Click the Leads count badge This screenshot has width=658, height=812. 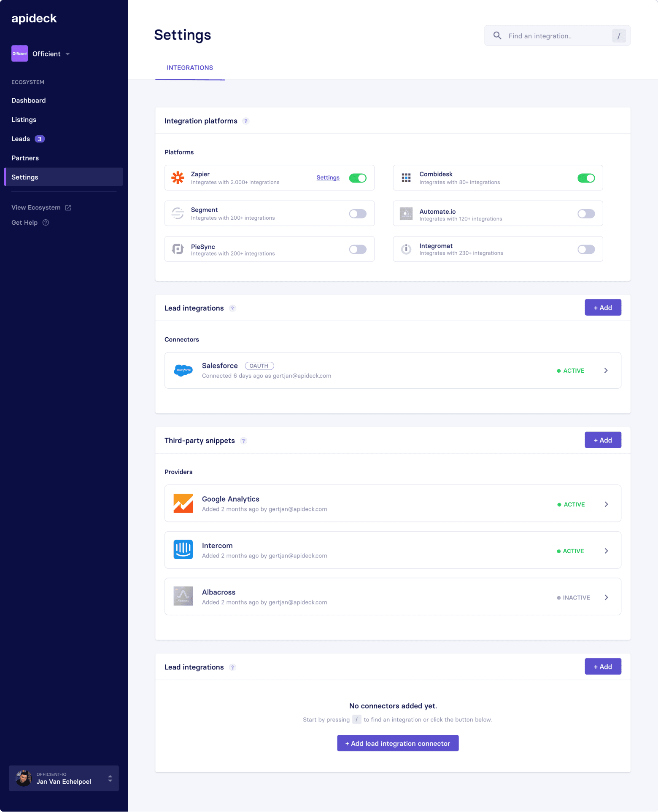point(40,139)
